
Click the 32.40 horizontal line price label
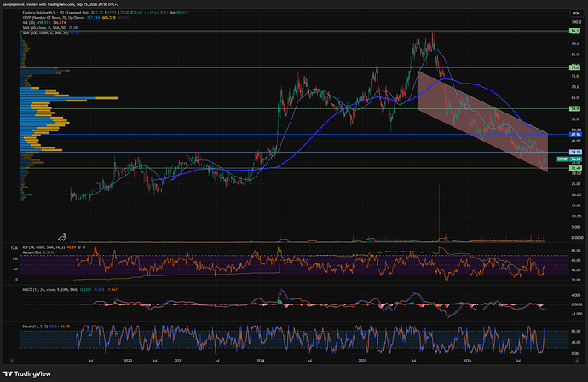point(575,168)
